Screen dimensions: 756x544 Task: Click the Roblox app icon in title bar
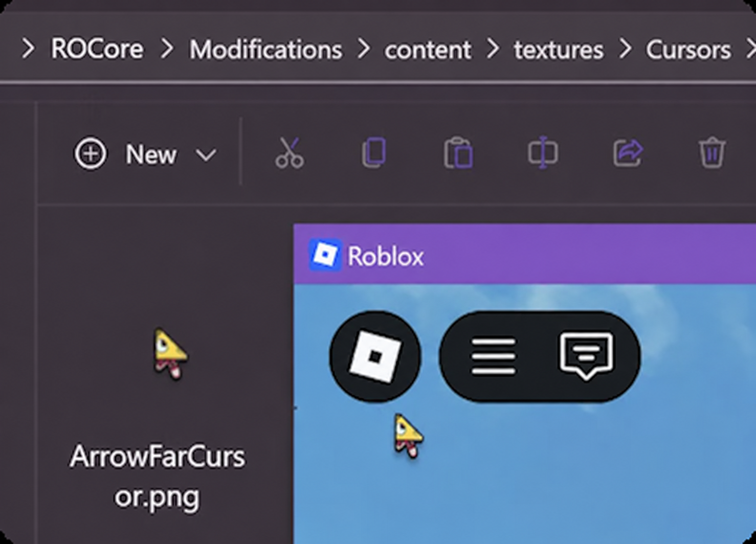(325, 255)
